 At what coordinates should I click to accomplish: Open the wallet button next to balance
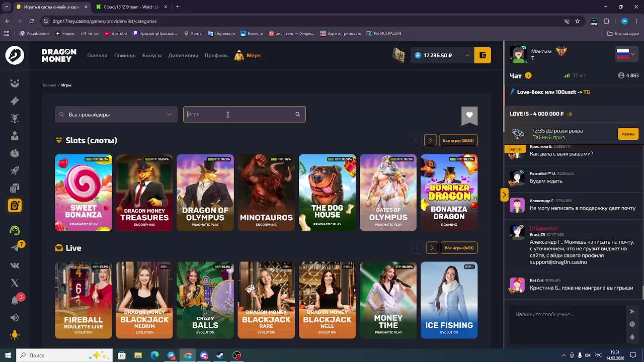coord(483,55)
